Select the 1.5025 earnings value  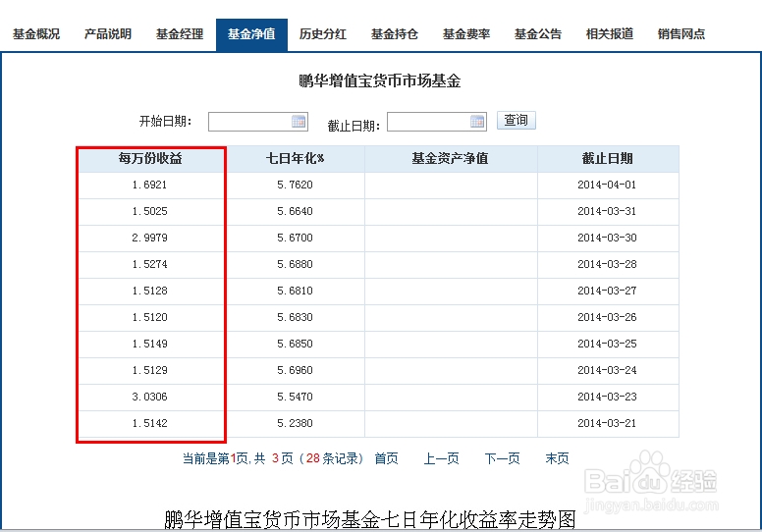point(149,211)
